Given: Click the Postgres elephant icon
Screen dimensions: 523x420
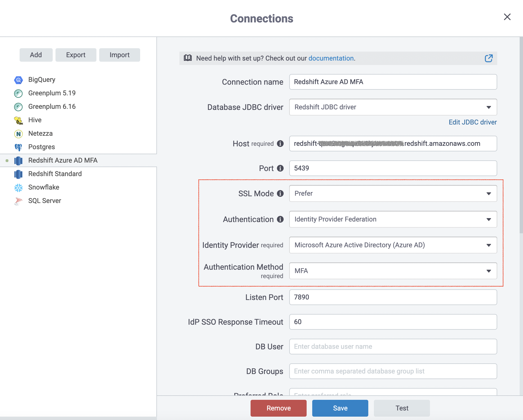Looking at the screenshot, I should [18, 147].
